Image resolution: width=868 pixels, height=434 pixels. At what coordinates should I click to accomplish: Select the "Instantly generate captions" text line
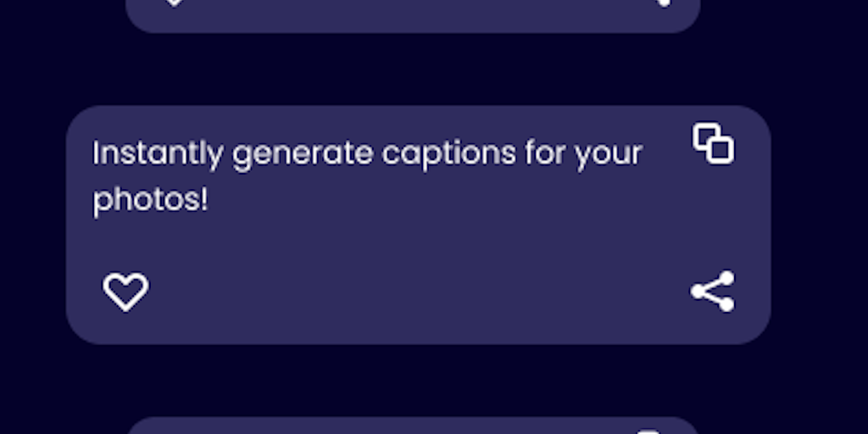click(367, 153)
